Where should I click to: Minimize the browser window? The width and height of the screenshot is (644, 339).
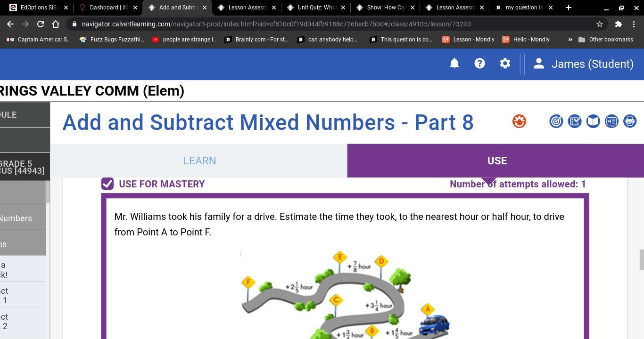click(x=606, y=8)
